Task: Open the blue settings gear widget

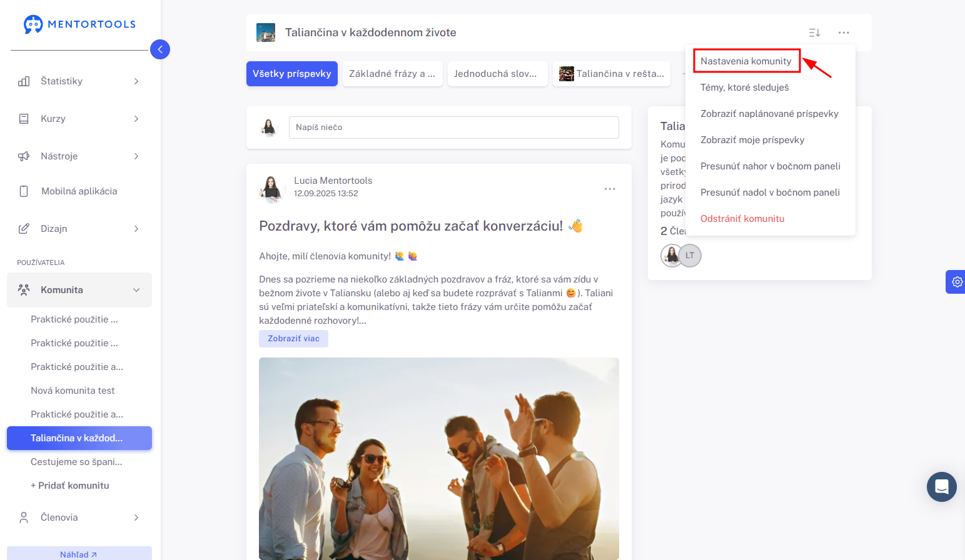Action: point(956,282)
